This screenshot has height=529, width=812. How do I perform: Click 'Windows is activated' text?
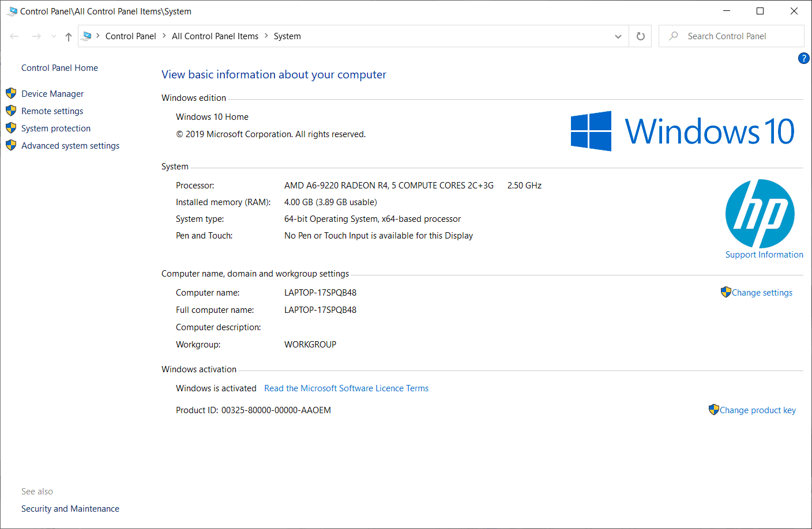[216, 388]
